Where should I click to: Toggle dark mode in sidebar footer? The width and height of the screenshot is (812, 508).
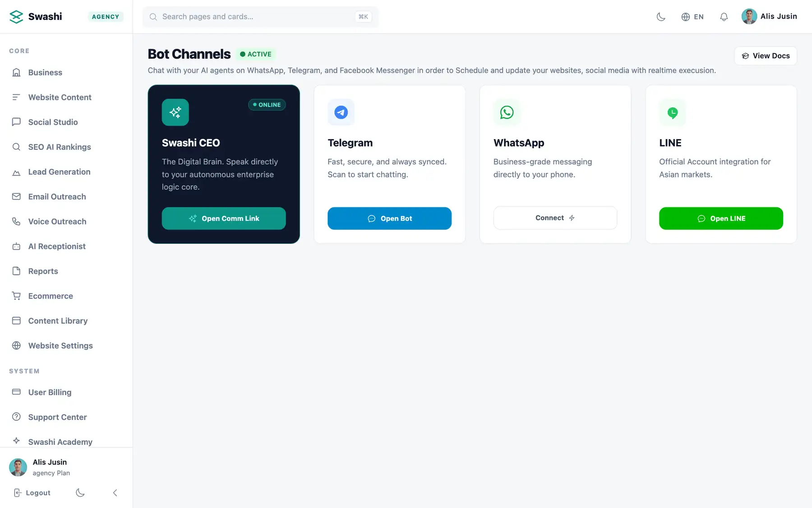[80, 493]
